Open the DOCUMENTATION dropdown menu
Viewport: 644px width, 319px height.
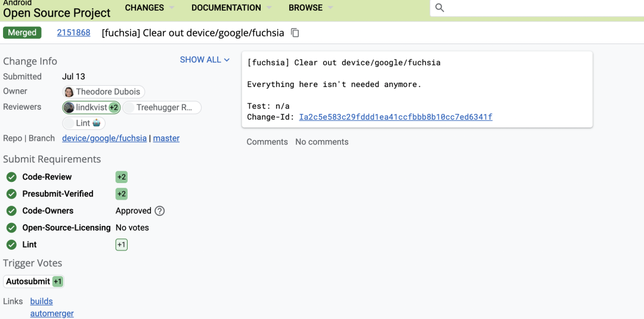tap(231, 8)
